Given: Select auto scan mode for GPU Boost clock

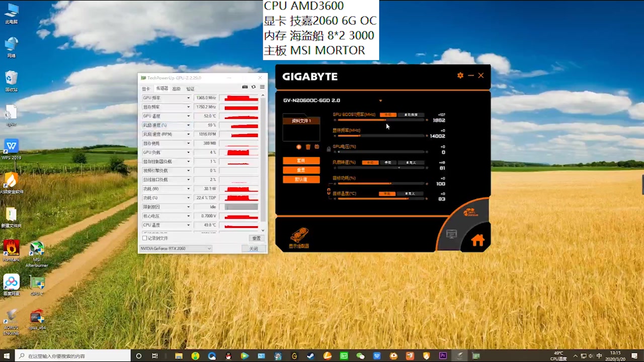Looking at the screenshot, I should [411, 115].
